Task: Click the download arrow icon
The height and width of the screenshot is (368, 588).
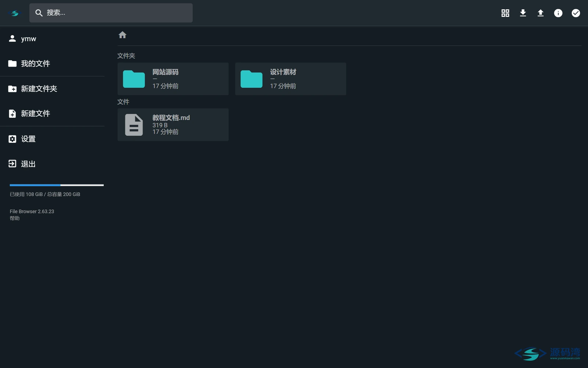Action: tap(523, 13)
